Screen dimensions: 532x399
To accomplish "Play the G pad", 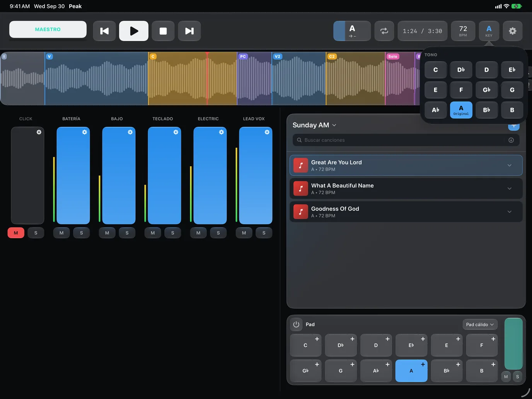I will point(341,371).
